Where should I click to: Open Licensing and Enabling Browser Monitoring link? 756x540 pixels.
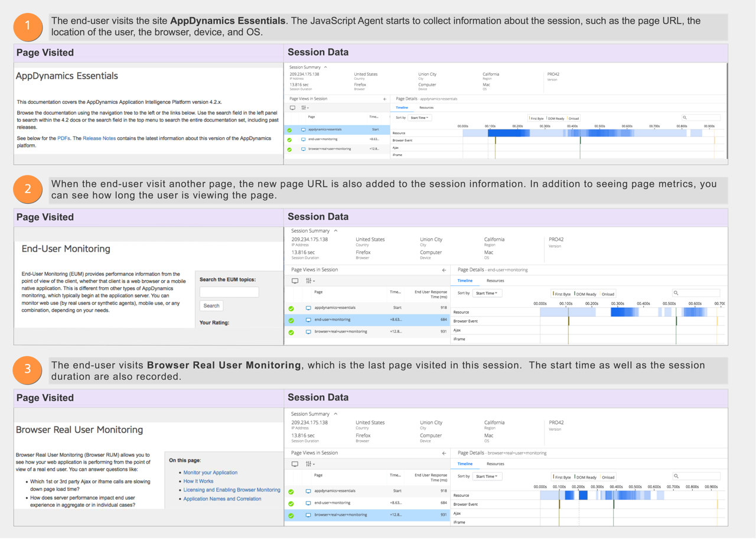[x=232, y=490]
